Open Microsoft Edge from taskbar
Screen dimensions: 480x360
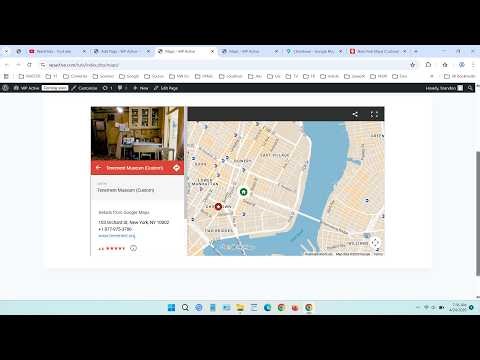[x=267, y=308]
